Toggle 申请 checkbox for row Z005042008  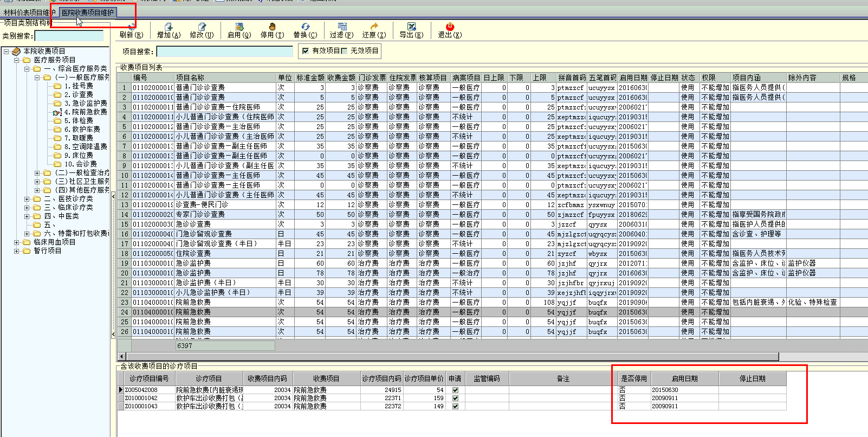tap(455, 390)
